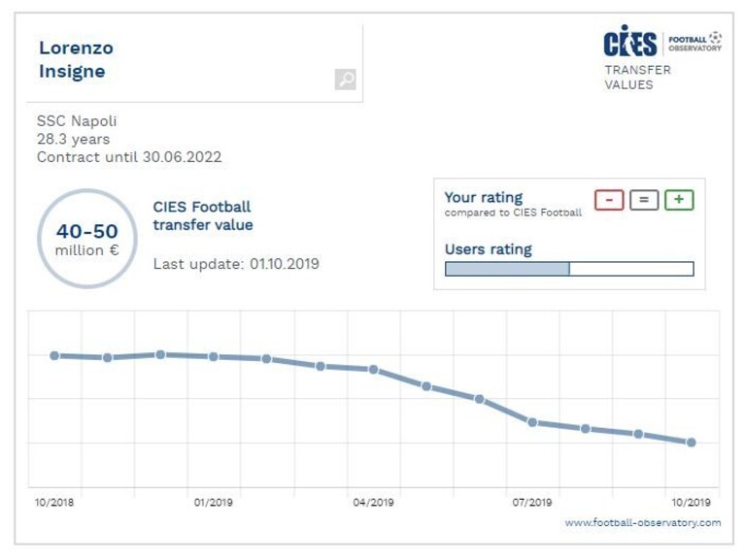745x560 pixels.
Task: Click the Last update 01.10.2019 text
Action: (236, 264)
